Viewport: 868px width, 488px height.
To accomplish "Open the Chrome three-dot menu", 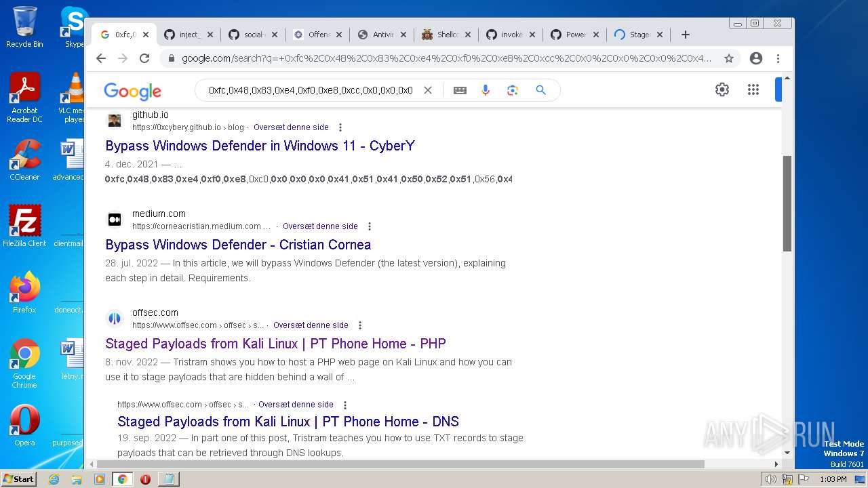I will 778,58.
